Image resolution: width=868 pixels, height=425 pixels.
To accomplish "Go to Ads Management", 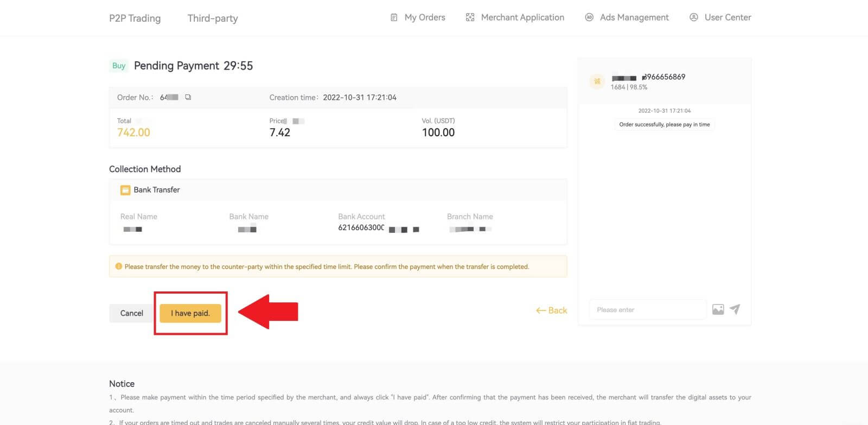I will coord(627,17).
